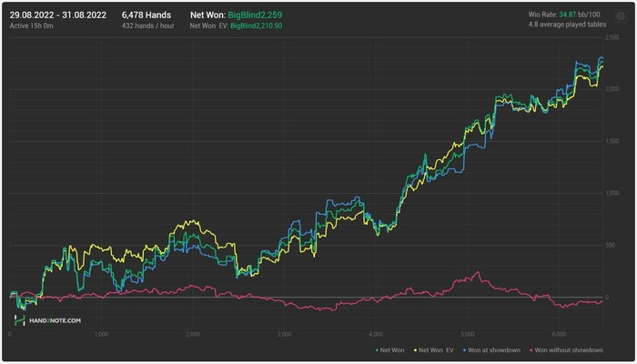Click the 3,000 hands x-axis label
Image resolution: width=637 pixels, height=364 pixels.
click(283, 334)
